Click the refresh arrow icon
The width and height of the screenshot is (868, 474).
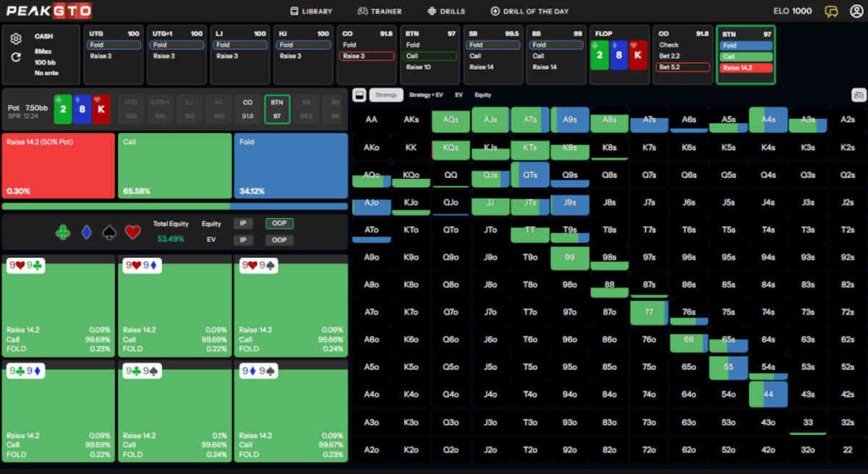[15, 57]
